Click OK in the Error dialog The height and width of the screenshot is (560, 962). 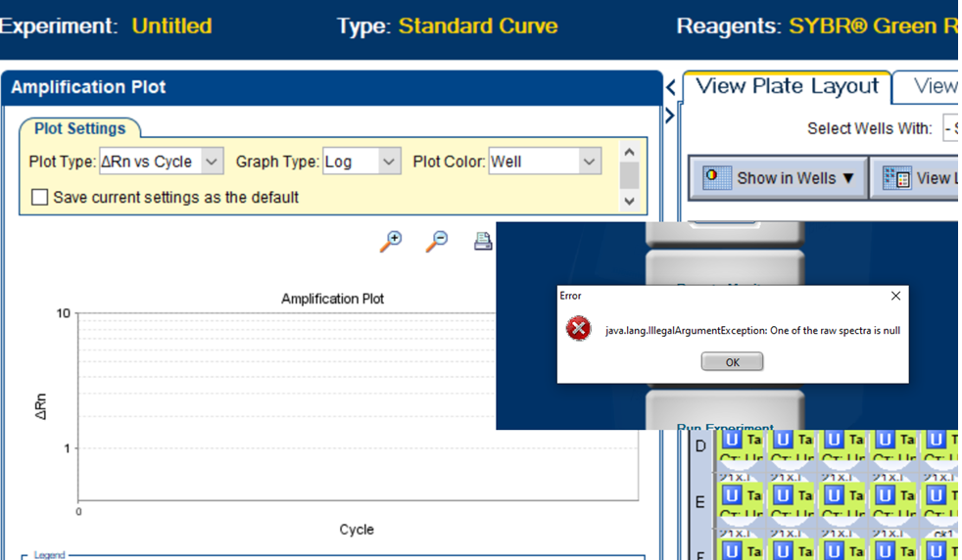pyautogui.click(x=732, y=362)
